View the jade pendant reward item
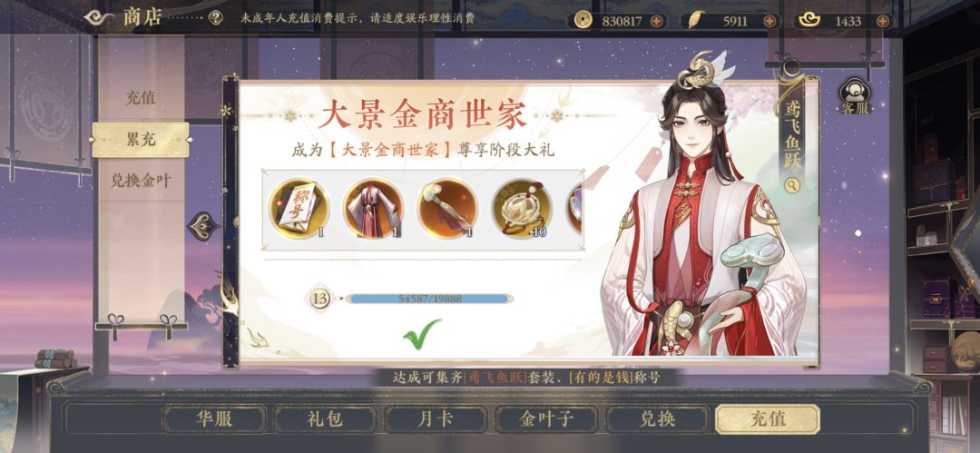 (522, 209)
